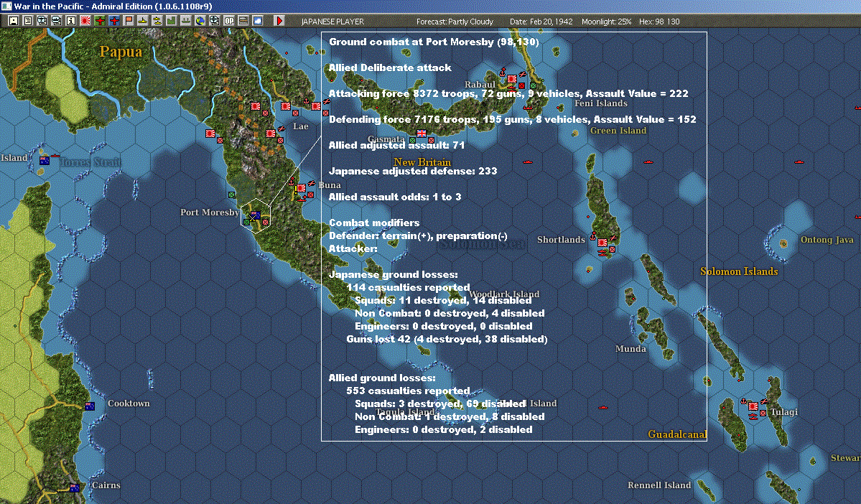This screenshot has height=504, width=861.
Task: Click the crosshair target toolbar icon
Action: (214, 21)
